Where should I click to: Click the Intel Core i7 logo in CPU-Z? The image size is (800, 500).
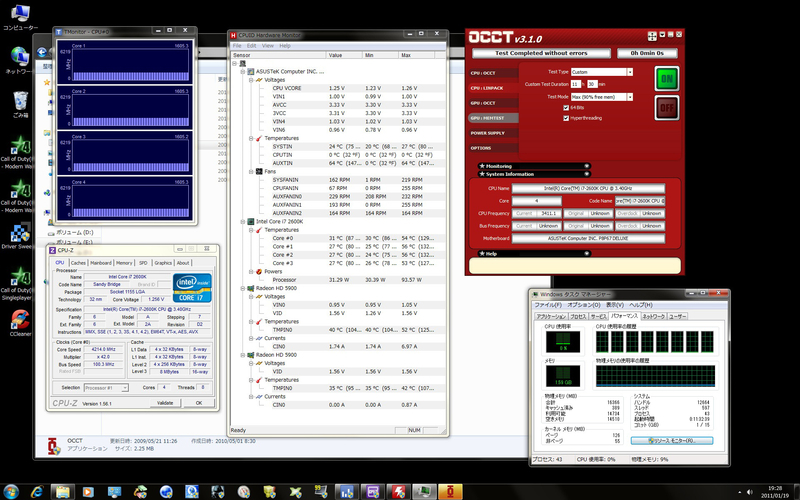pos(192,287)
